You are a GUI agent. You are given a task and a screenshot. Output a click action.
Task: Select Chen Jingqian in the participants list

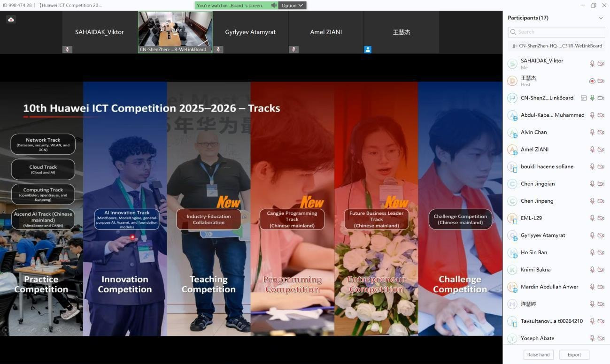pos(537,184)
